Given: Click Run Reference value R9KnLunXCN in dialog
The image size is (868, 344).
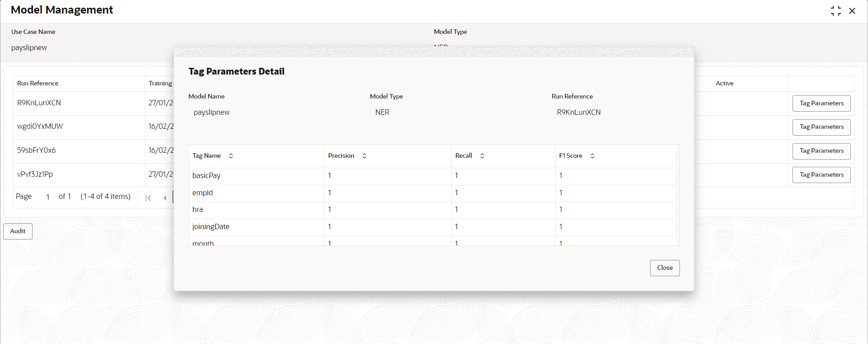Looking at the screenshot, I should click(x=579, y=113).
